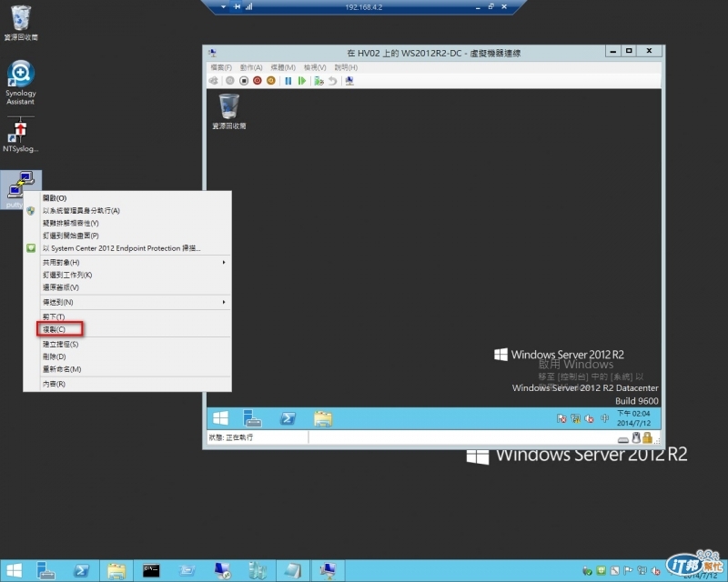Click the VM tray 中 input method indicator

click(x=604, y=418)
